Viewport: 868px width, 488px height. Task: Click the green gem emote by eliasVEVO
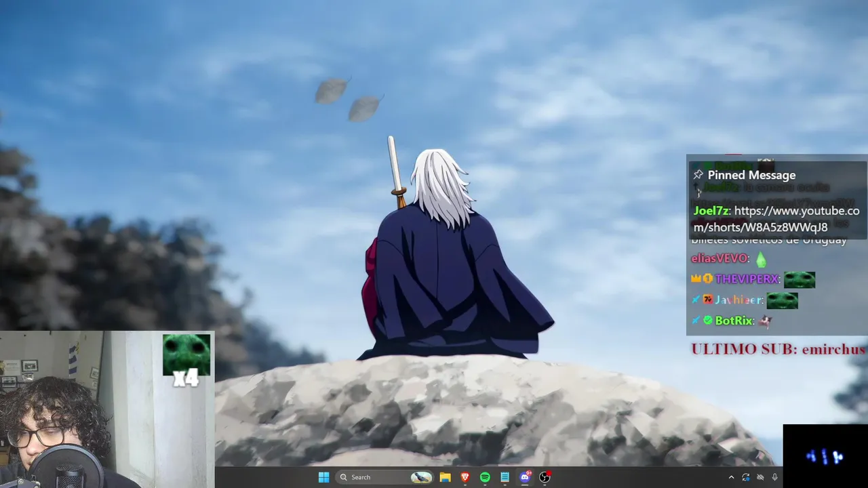pyautogui.click(x=761, y=259)
